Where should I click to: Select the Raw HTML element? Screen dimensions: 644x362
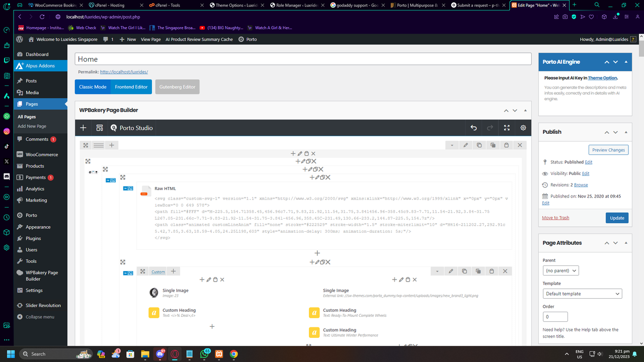[324, 216]
